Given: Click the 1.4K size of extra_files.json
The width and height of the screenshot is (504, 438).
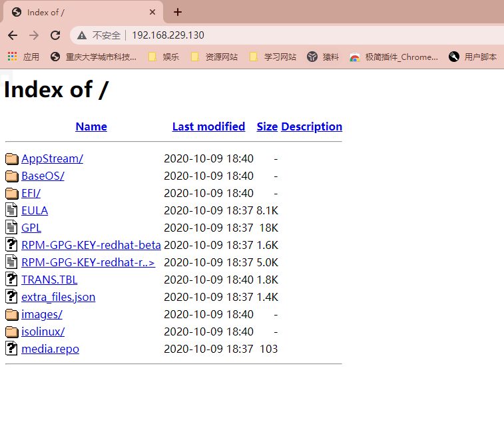Looking at the screenshot, I should [x=267, y=298].
